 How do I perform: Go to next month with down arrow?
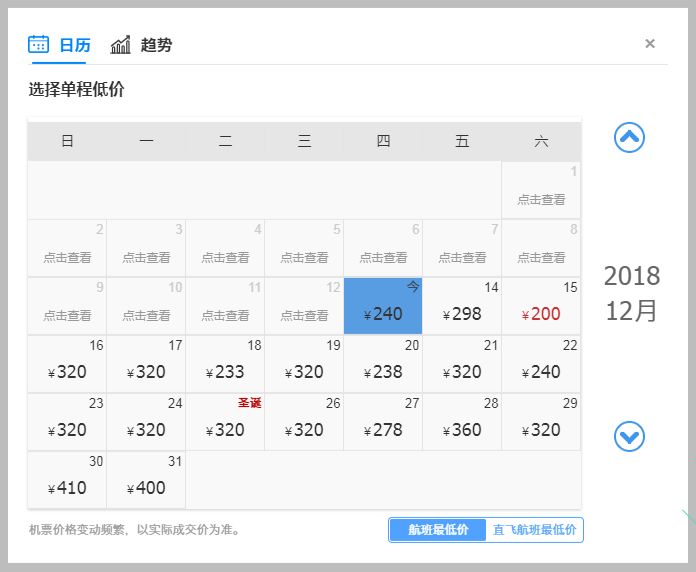coord(629,436)
